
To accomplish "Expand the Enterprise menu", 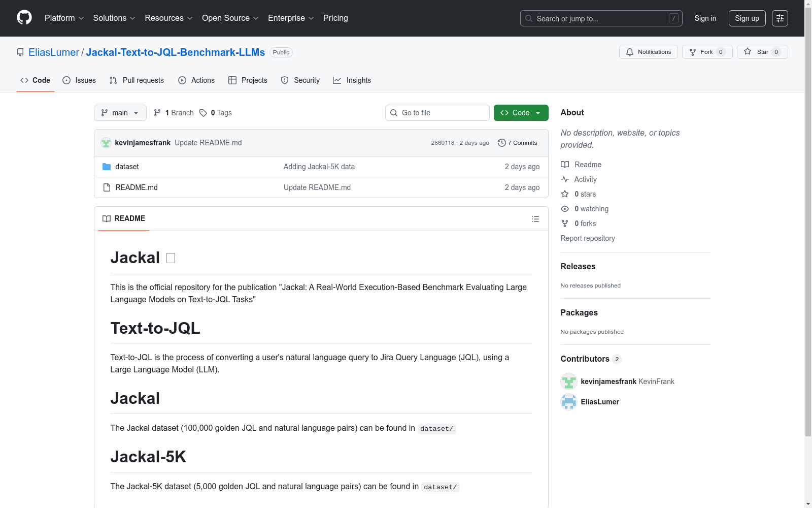I will click(x=291, y=18).
